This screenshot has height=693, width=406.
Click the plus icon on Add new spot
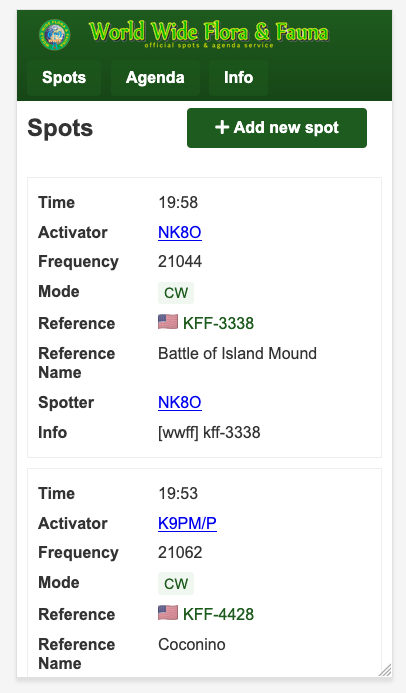coord(222,127)
